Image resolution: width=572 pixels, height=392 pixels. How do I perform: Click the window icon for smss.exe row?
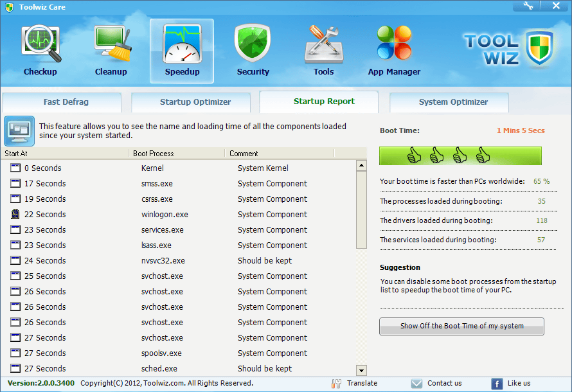coord(15,183)
